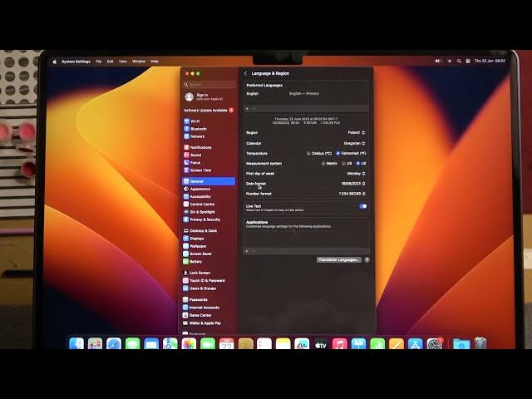Open Wi-Fi status in menu bar

pos(450,61)
